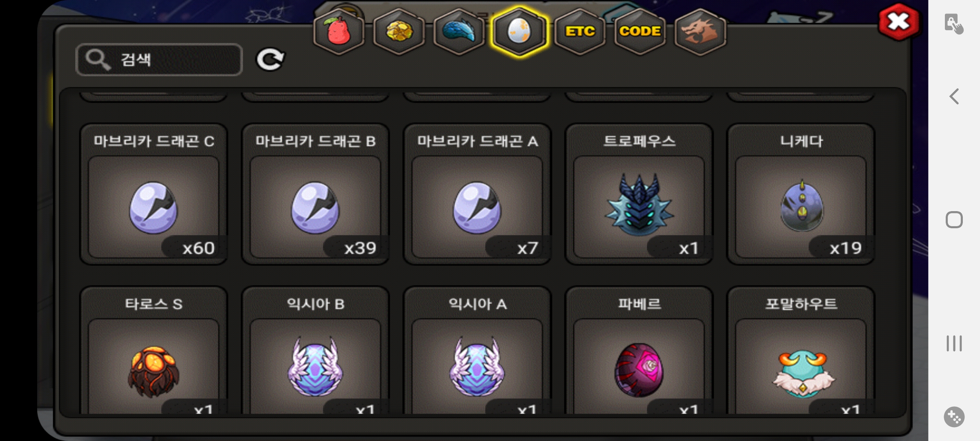Select the 포말하우트 horned egg
980x441 pixels.
pos(801,351)
